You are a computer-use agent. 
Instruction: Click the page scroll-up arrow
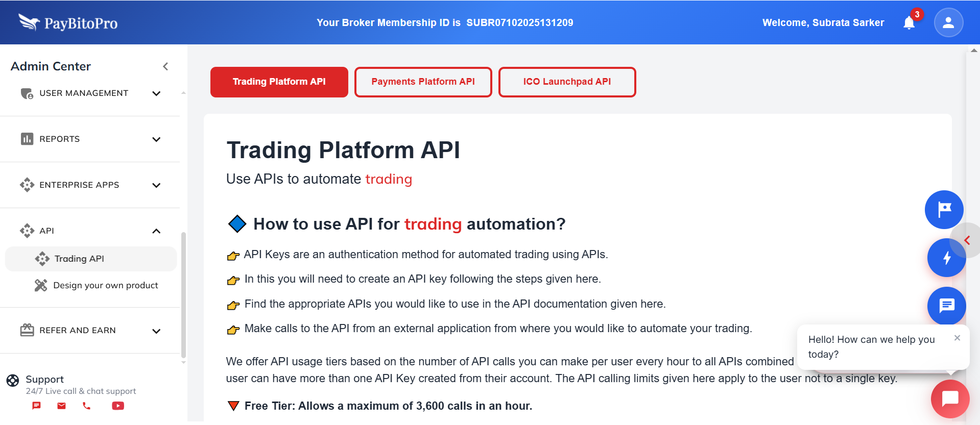pos(974,51)
